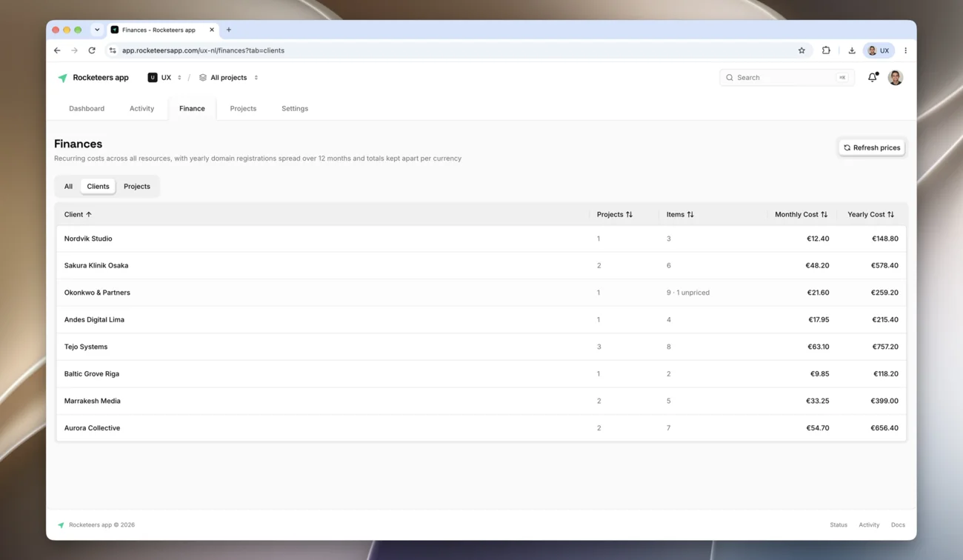This screenshot has height=560, width=963.
Task: Sort table by Projects column
Action: click(x=615, y=214)
